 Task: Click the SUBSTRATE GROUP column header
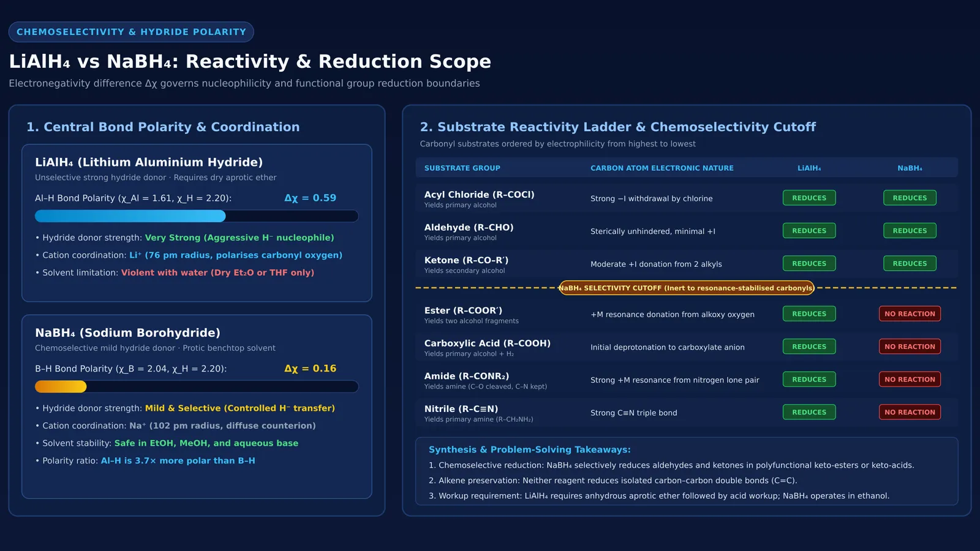[462, 168]
